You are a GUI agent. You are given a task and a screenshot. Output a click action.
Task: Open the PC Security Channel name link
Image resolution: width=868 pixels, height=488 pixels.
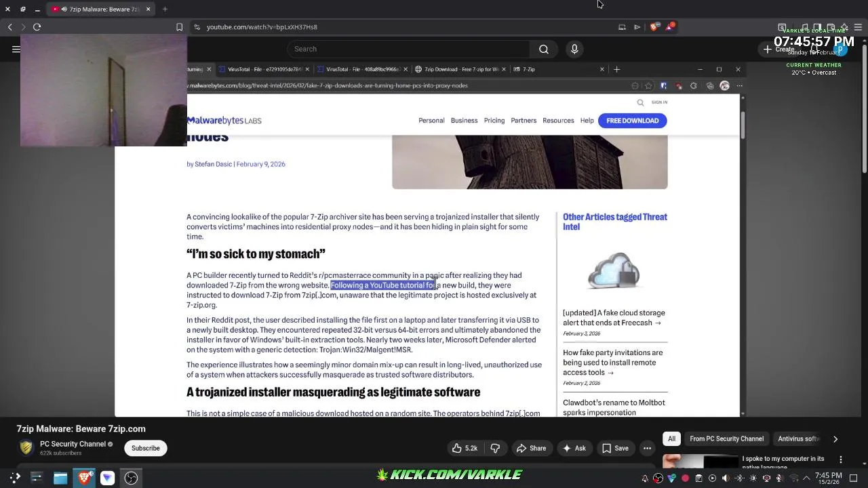tap(73, 444)
